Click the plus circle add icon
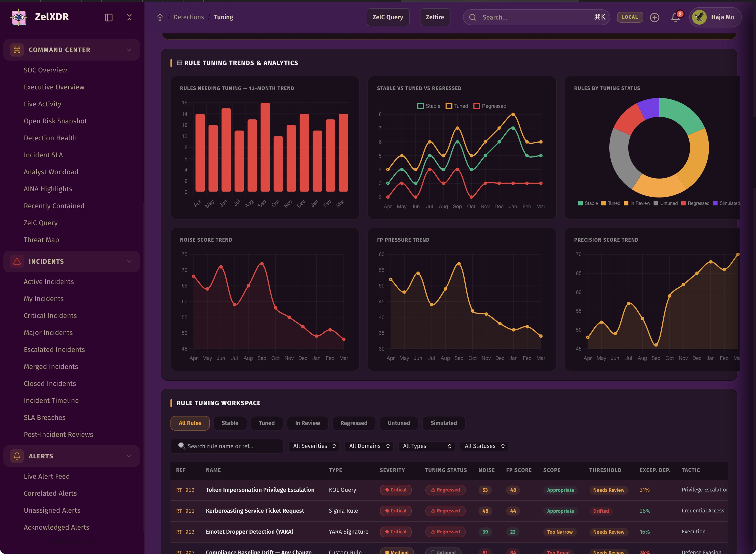This screenshot has height=554, width=756. coord(654,18)
